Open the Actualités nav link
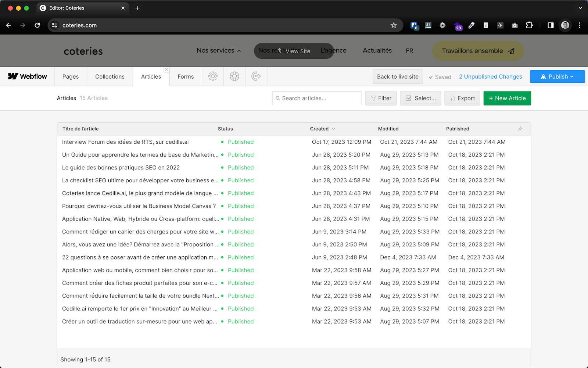The image size is (588, 368). pyautogui.click(x=377, y=50)
